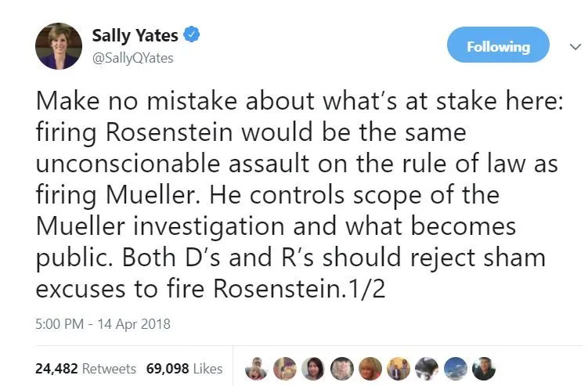Open the Sally Yates display name
This screenshot has height=386, width=588.
tap(135, 35)
